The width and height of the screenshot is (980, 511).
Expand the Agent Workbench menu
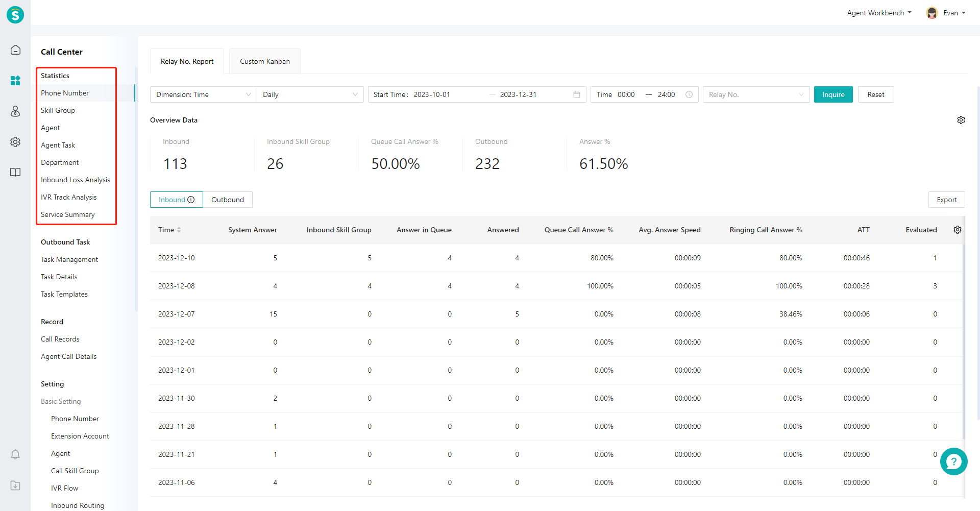click(x=879, y=13)
